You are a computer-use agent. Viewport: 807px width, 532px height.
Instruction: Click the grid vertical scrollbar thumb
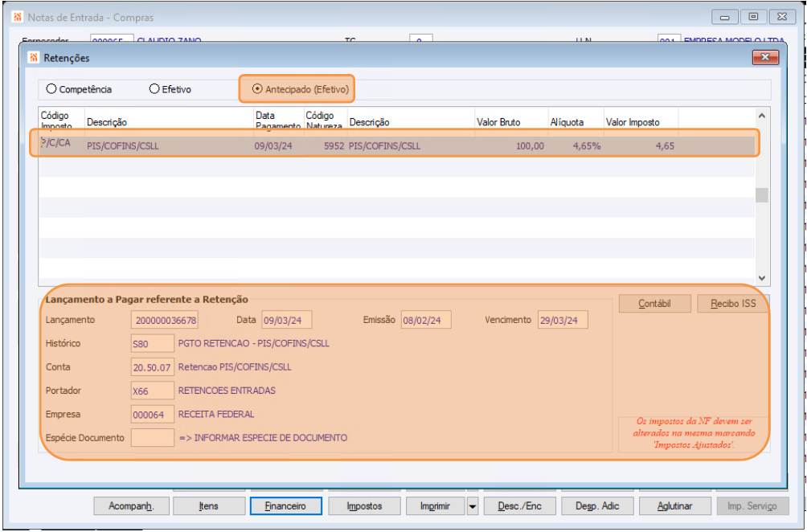pos(762,195)
